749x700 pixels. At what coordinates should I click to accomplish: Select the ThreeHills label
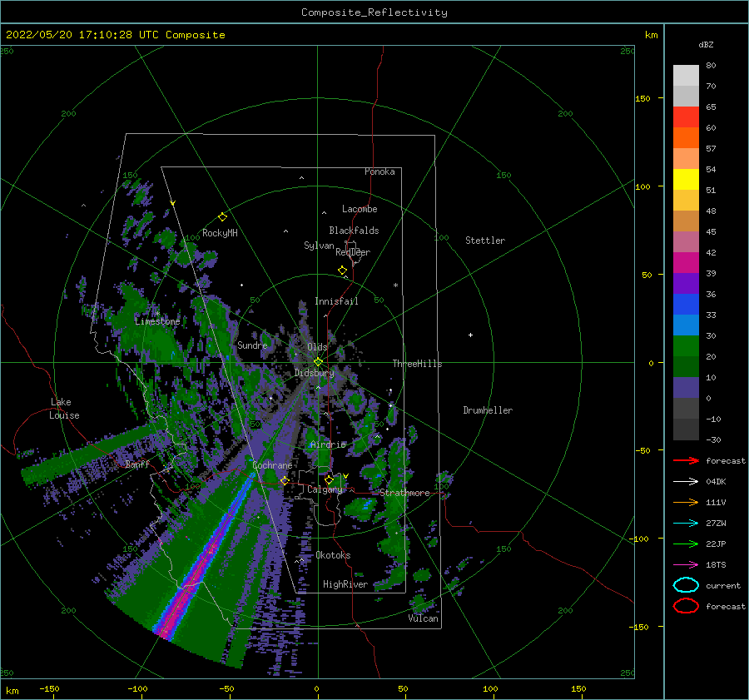[x=418, y=364]
